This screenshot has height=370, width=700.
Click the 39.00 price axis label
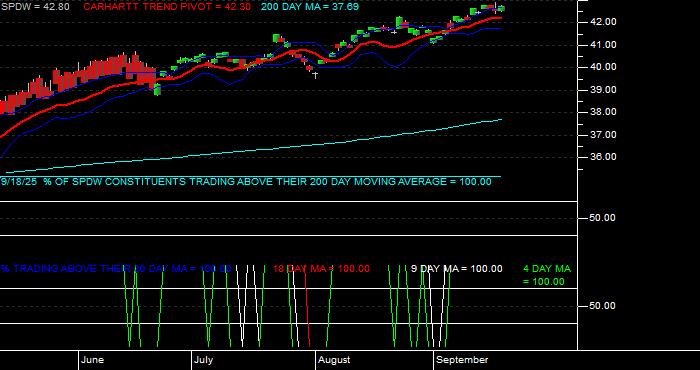coord(603,90)
